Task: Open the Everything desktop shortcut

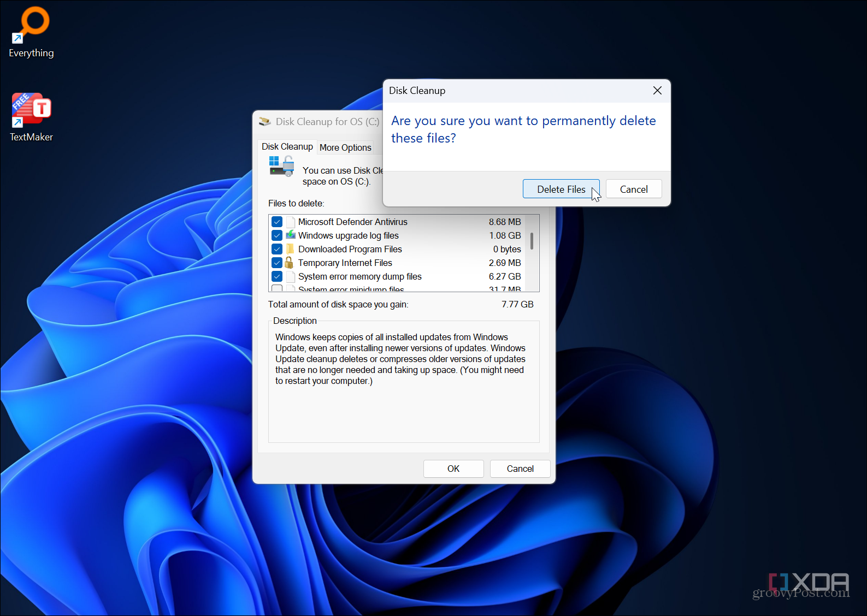Action: coord(31,32)
